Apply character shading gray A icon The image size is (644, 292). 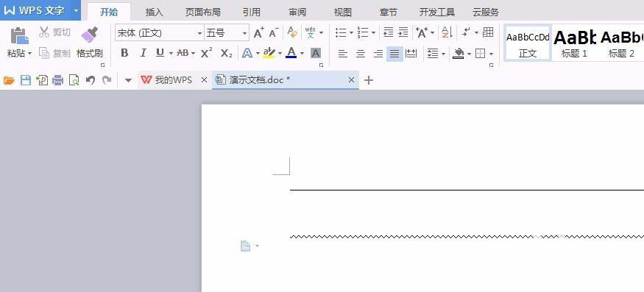[x=316, y=53]
